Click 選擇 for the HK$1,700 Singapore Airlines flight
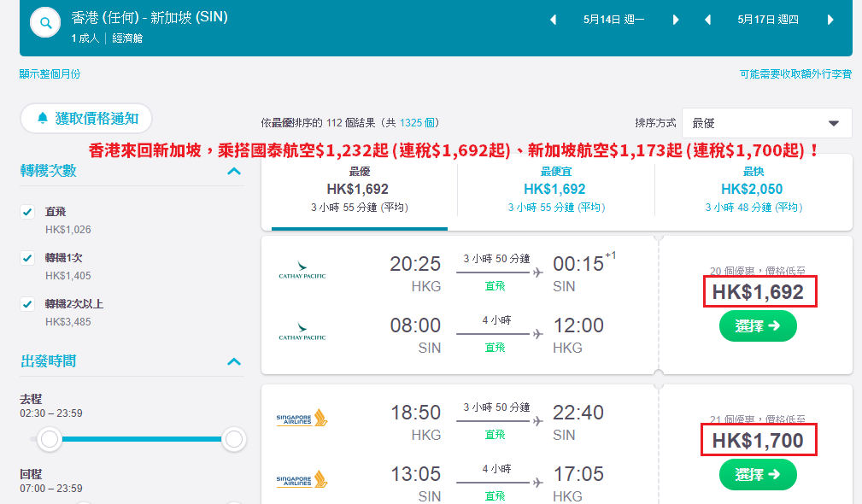 coord(758,474)
